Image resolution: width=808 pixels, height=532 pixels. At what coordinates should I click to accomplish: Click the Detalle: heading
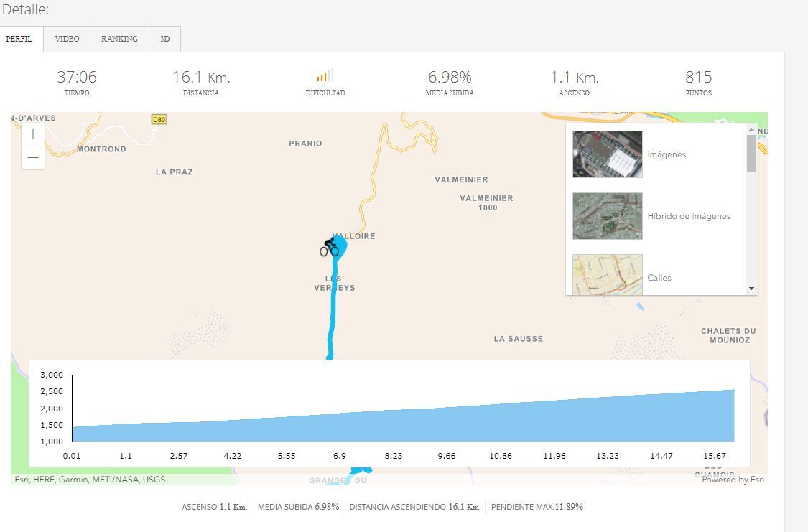coord(25,9)
